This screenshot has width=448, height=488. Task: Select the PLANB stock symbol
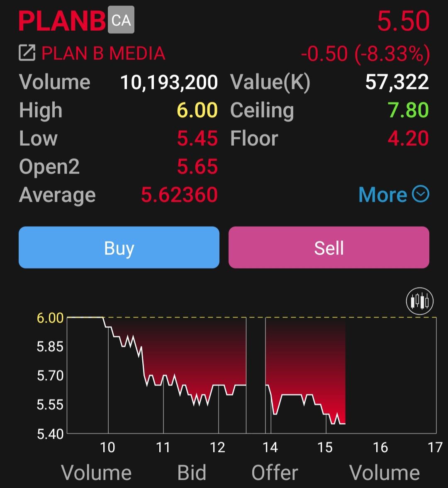(62, 21)
